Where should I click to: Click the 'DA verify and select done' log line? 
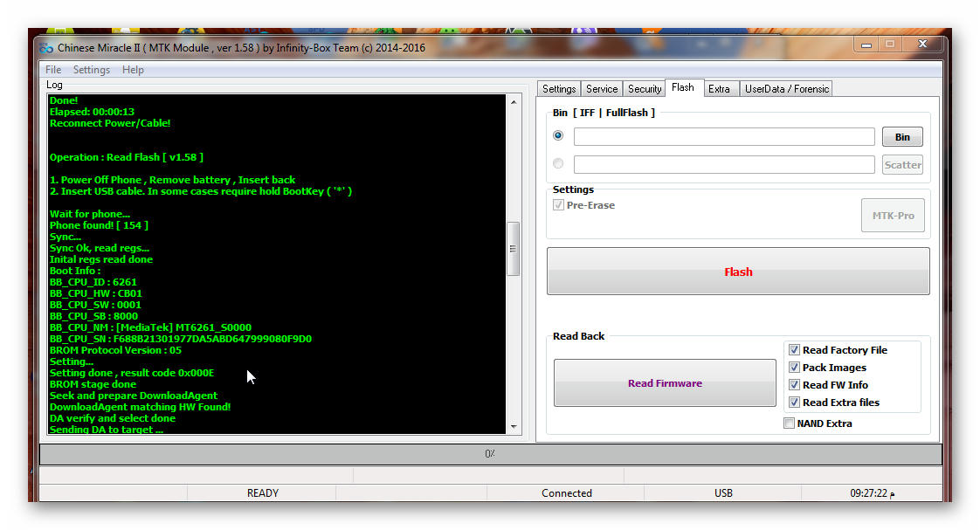tap(113, 418)
